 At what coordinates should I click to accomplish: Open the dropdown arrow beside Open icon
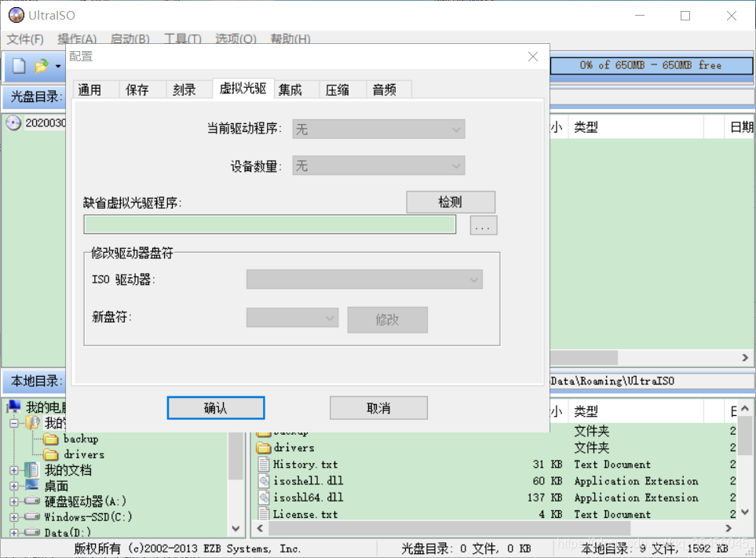pyautogui.click(x=58, y=66)
